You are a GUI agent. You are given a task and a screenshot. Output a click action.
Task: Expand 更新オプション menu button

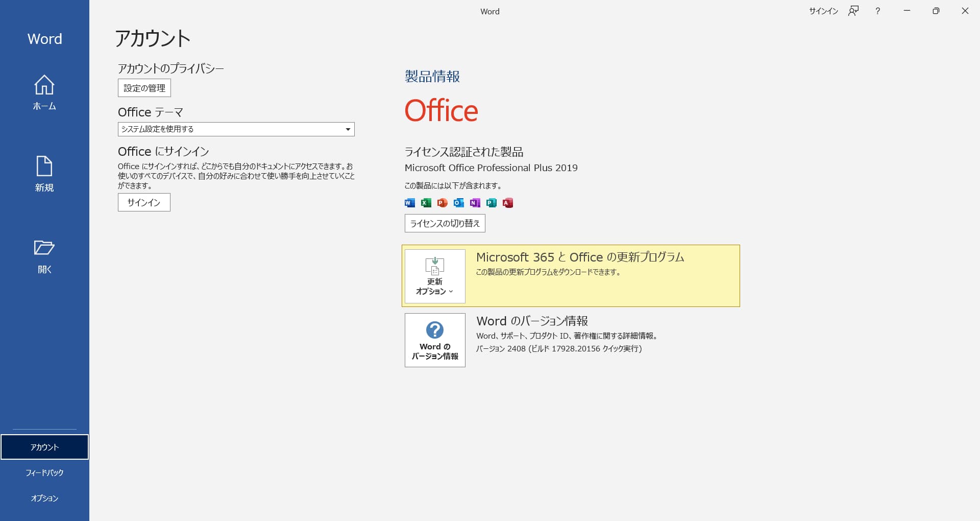[435, 276]
